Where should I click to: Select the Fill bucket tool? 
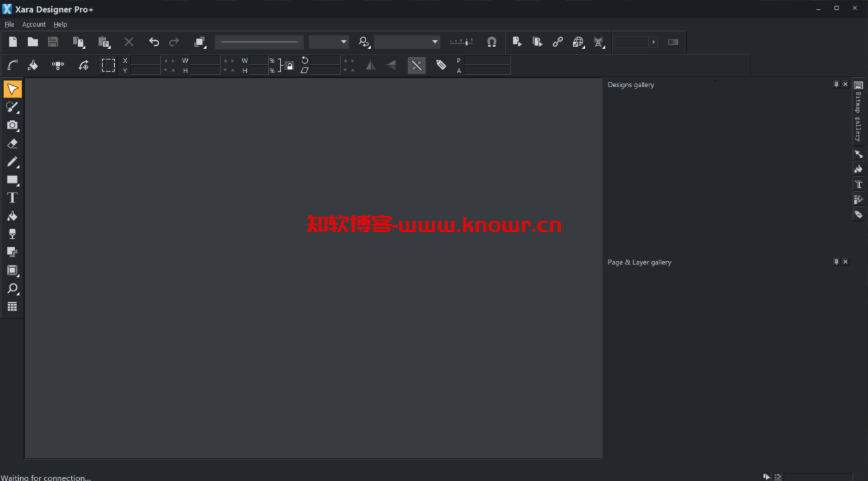(x=12, y=216)
